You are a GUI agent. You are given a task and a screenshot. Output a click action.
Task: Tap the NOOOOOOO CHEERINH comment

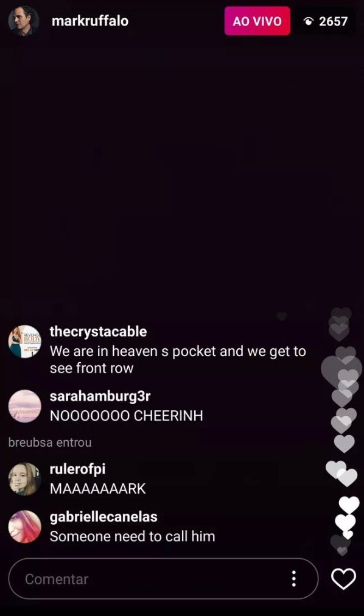pyautogui.click(x=127, y=416)
